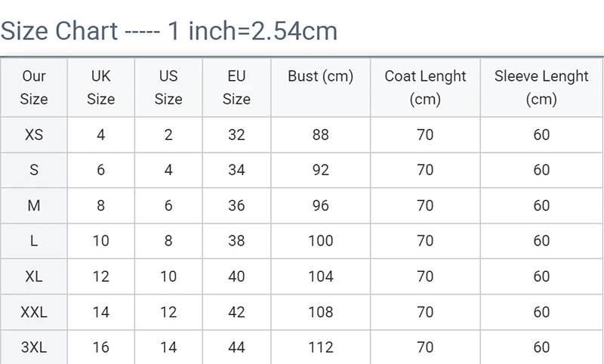604x364 pixels.
Task: Click bust value 88 in XS row
Action: click(x=320, y=135)
